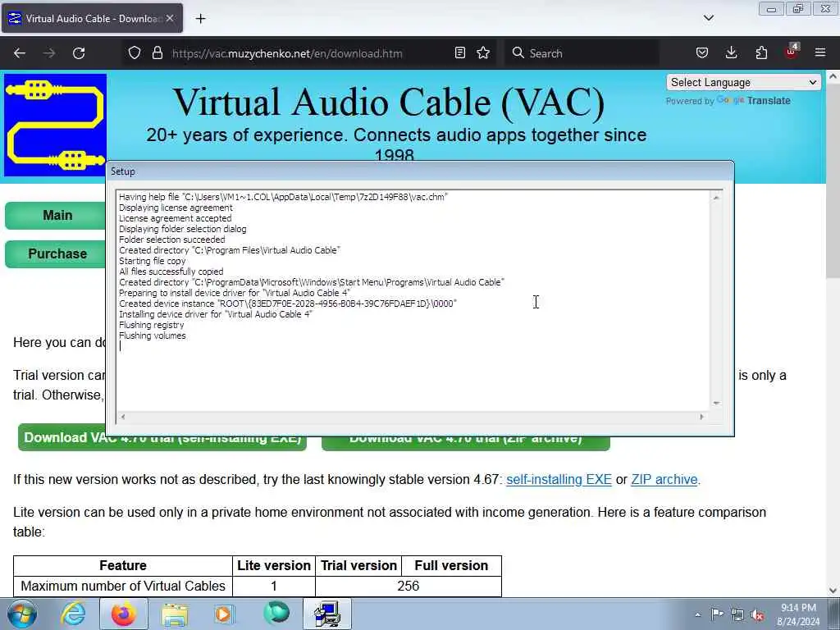The width and height of the screenshot is (840, 630).
Task: Open the Action Center flag tray icon
Action: click(x=717, y=614)
